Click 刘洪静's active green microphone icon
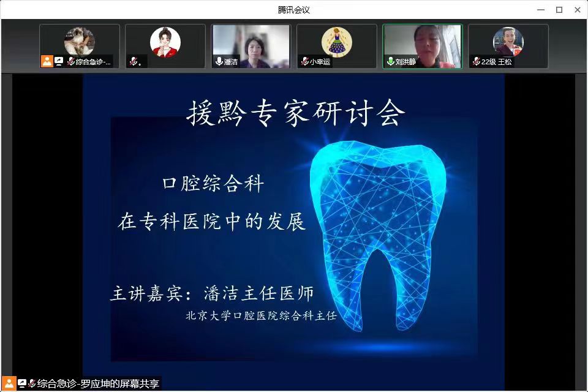 [390, 62]
